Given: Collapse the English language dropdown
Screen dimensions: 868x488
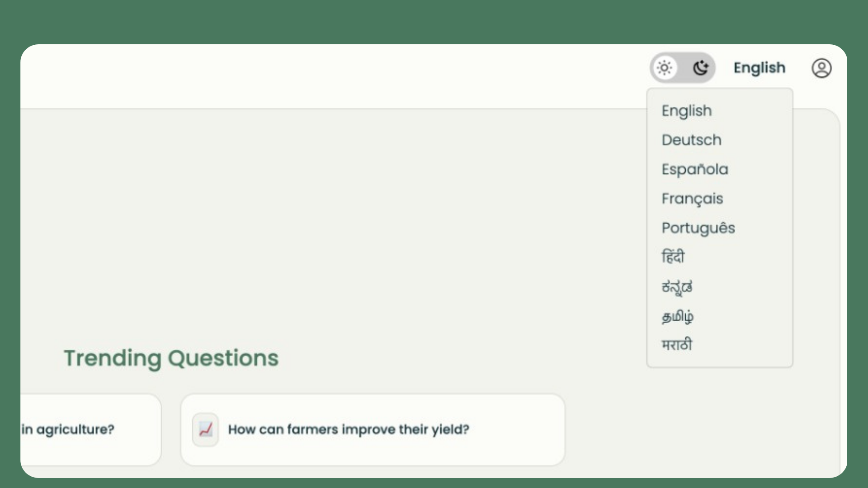Looking at the screenshot, I should pyautogui.click(x=759, y=68).
